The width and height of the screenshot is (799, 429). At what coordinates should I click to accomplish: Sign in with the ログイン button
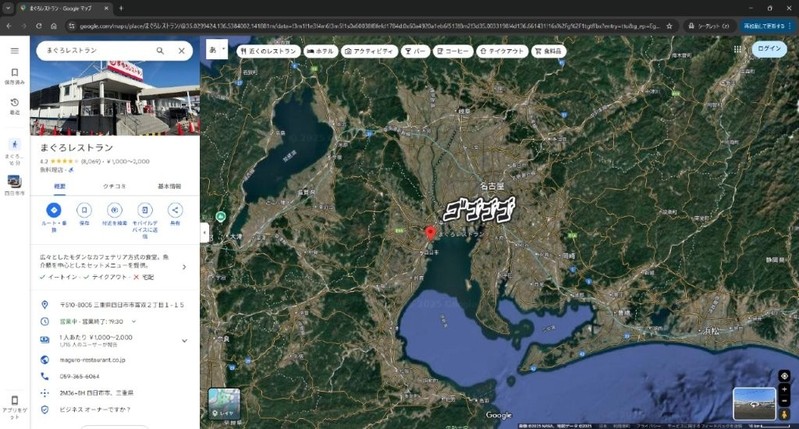[769, 49]
